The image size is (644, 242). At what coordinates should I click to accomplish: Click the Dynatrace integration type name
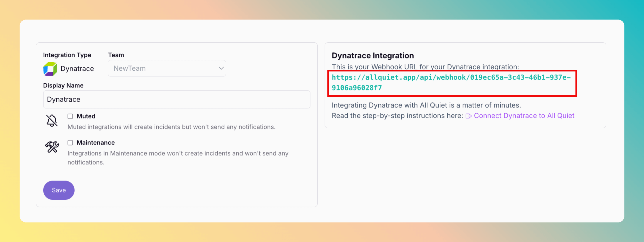click(x=77, y=69)
